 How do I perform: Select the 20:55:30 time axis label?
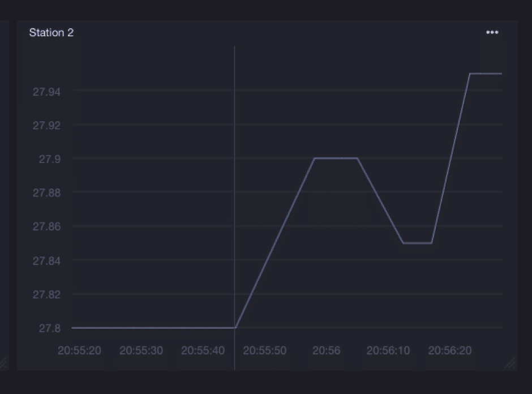click(x=141, y=351)
